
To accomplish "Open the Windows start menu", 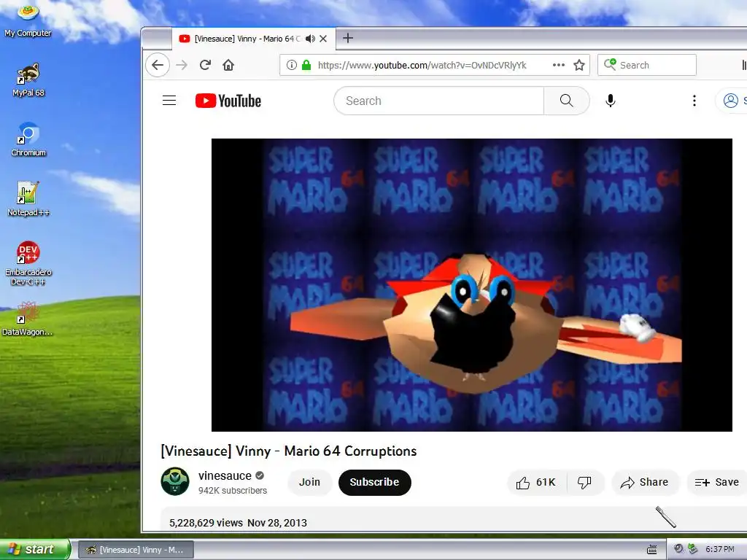I will point(34,550).
